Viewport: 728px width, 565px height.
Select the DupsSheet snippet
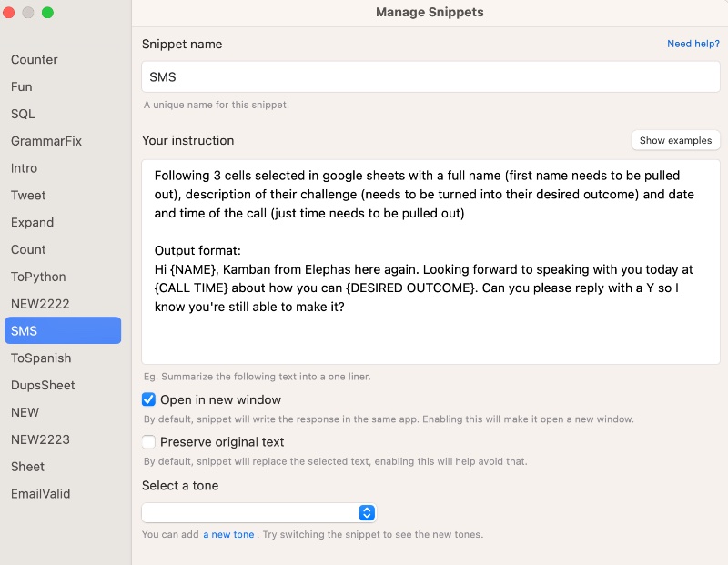point(43,385)
